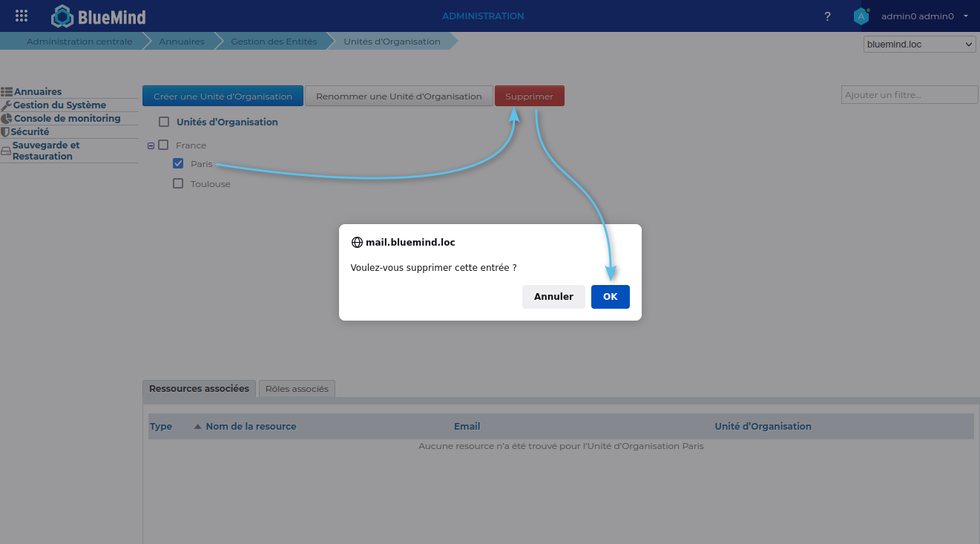Screen dimensions: 980x544
Task: Confirm deletion with the OK button
Action: click(x=610, y=297)
